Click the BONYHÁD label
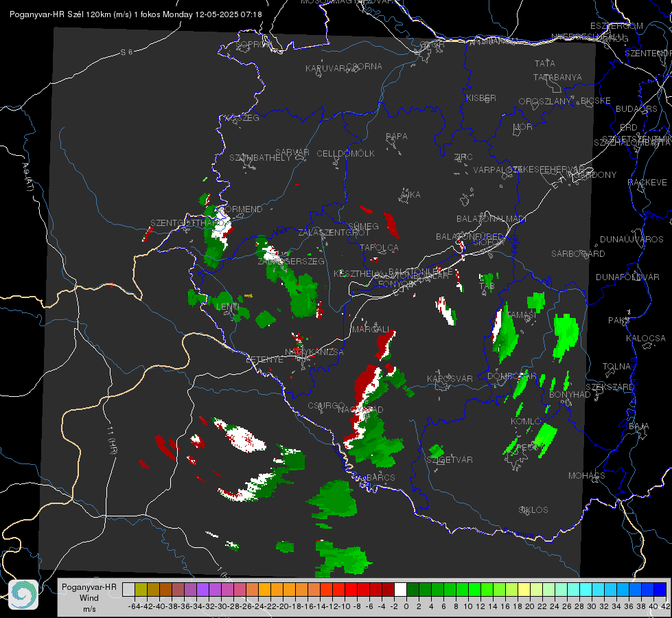 570,395
